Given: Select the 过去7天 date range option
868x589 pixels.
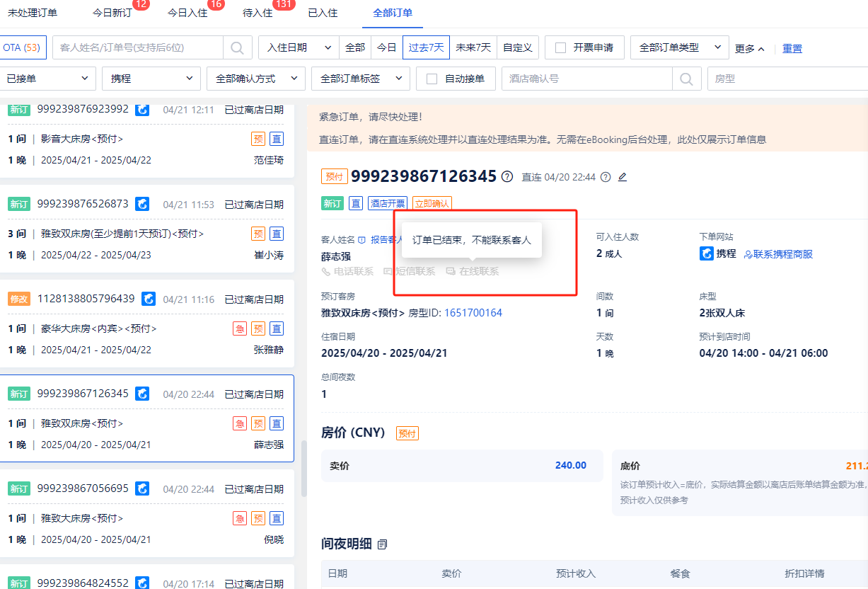Looking at the screenshot, I should (427, 47).
